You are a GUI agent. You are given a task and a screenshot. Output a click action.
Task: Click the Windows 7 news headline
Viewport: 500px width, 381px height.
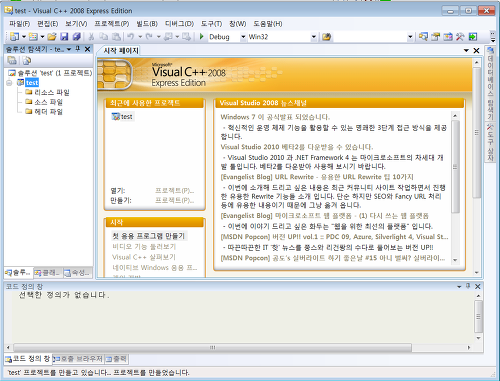tap(275, 117)
